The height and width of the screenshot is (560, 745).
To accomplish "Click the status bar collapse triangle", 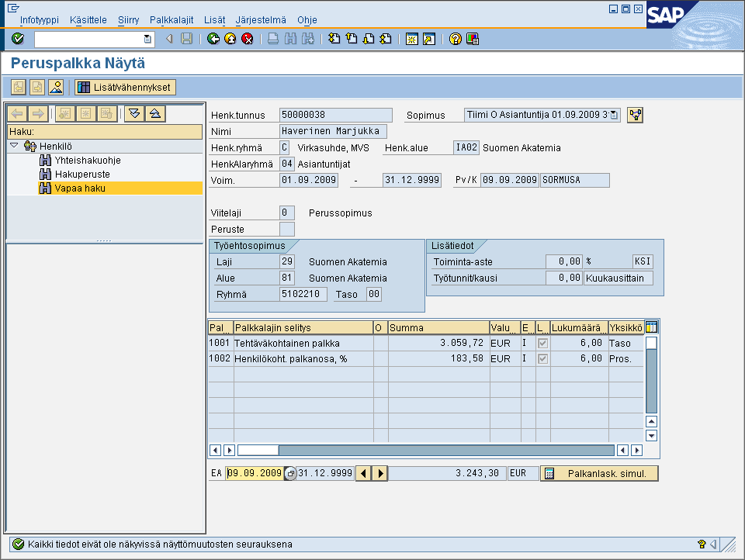I will pos(713,544).
